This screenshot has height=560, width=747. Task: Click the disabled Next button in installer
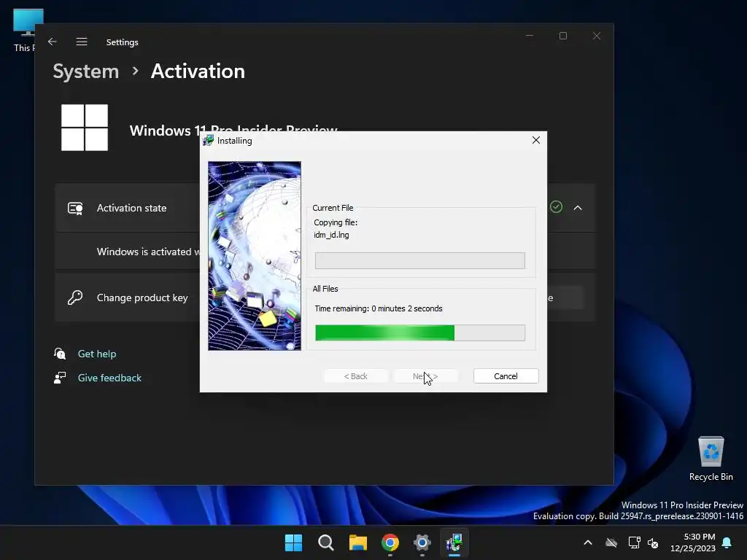[x=425, y=376]
